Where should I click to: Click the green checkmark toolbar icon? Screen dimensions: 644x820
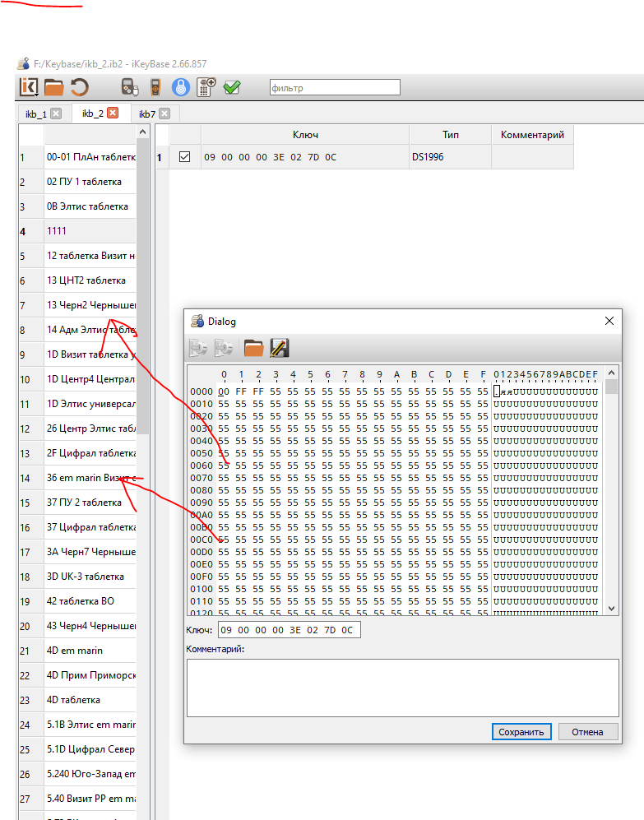click(231, 87)
